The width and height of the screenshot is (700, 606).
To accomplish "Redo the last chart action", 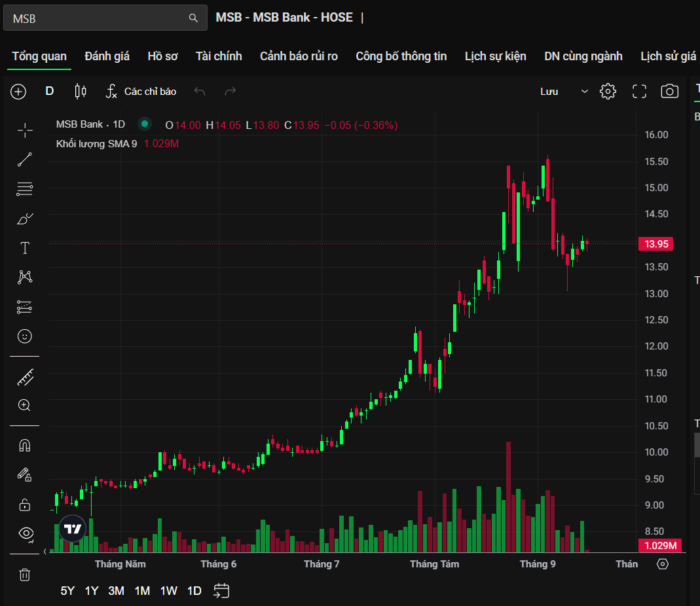I will point(230,92).
